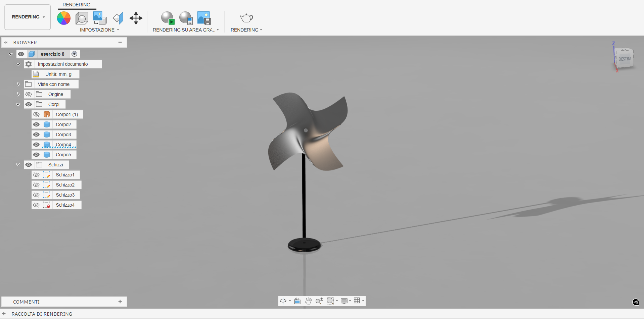
Task: Open the RENDERING workspace switcher menu
Action: point(27,17)
